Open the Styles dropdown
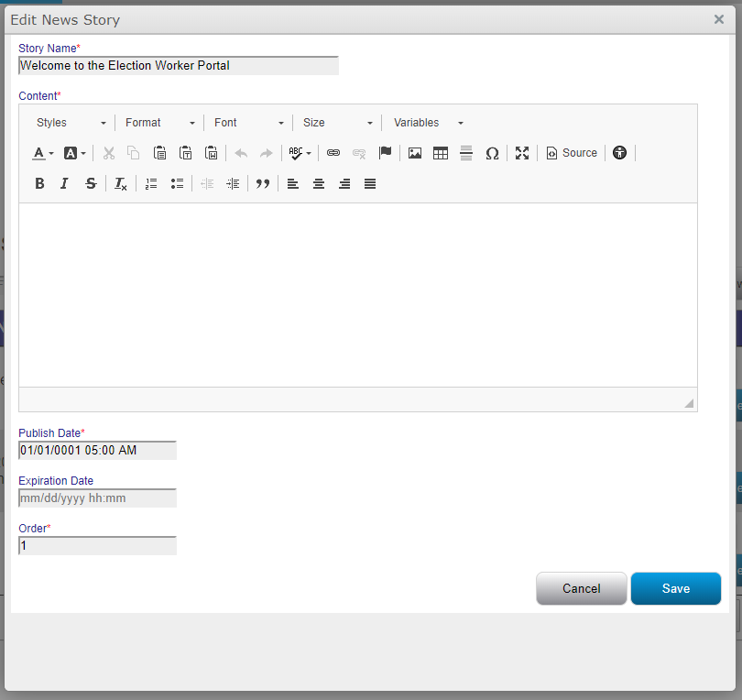742x700 pixels. click(71, 123)
